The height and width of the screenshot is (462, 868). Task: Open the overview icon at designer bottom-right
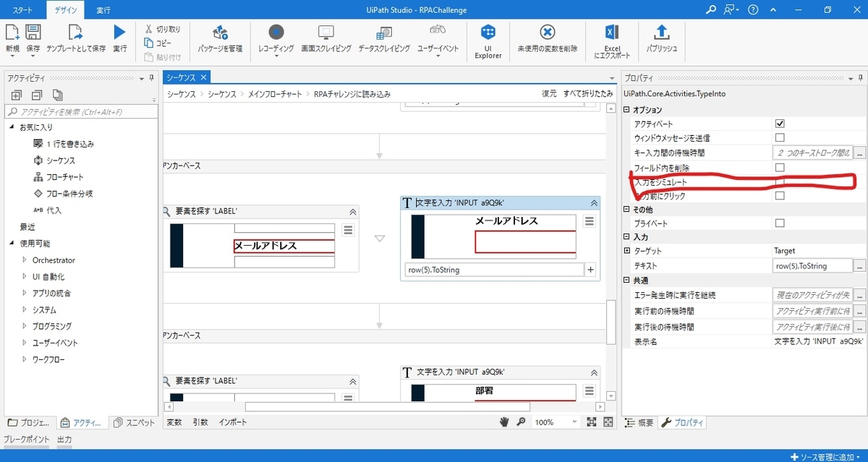[x=608, y=422]
